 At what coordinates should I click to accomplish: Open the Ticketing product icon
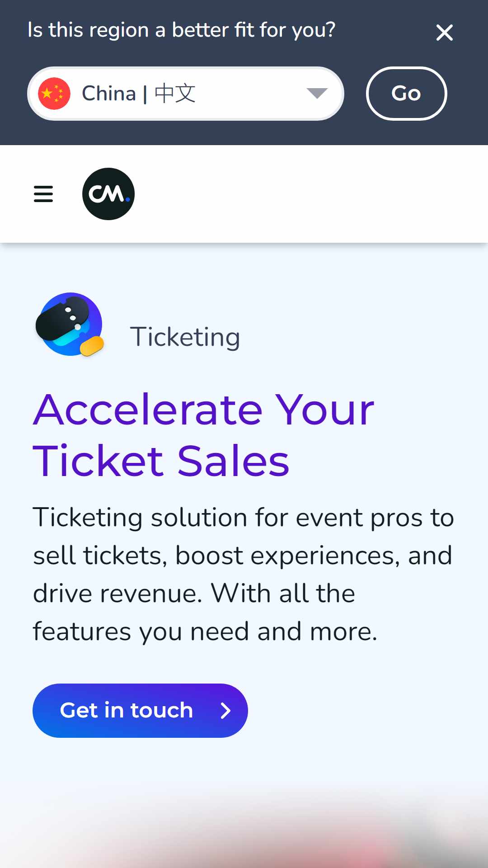[x=70, y=325]
